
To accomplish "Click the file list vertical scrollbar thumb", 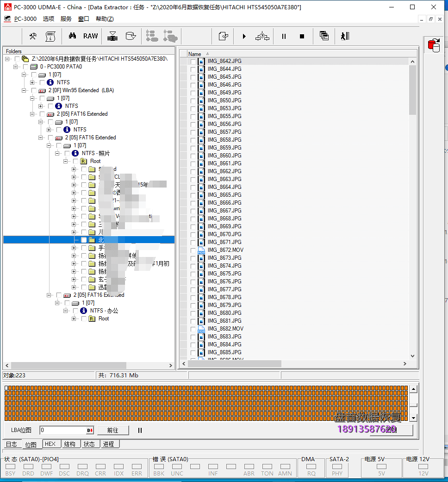I will [412, 90].
